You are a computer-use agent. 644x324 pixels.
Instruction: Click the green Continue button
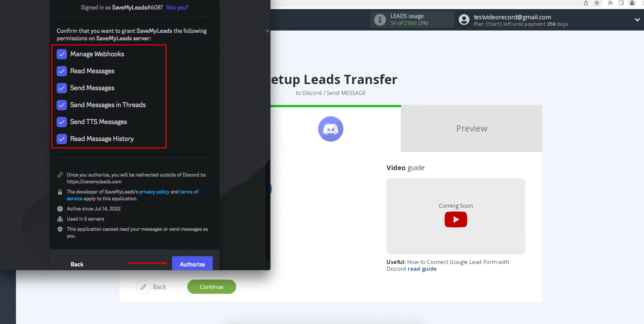211,287
